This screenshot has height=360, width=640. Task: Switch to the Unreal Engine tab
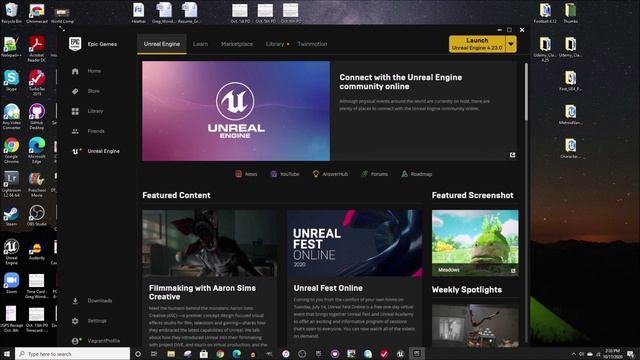[x=162, y=44]
